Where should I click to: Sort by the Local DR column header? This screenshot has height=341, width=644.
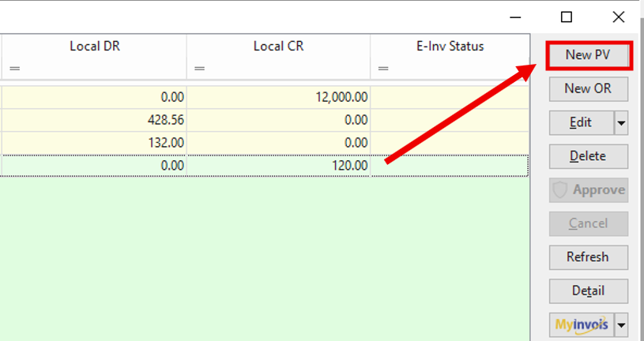(94, 47)
